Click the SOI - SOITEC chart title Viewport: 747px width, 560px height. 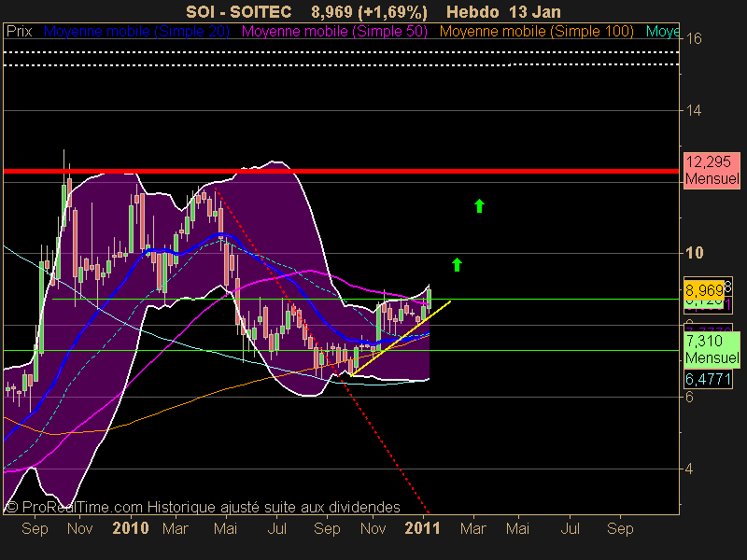coord(238,11)
